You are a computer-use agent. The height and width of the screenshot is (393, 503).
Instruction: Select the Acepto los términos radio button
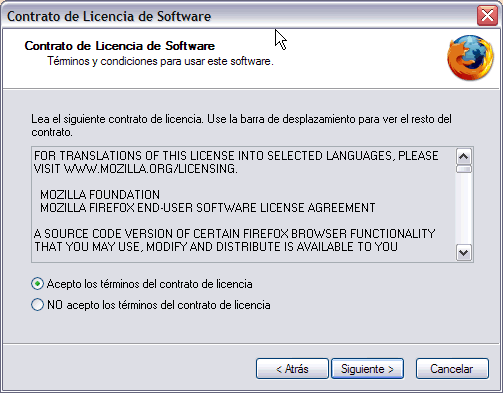[x=37, y=284]
